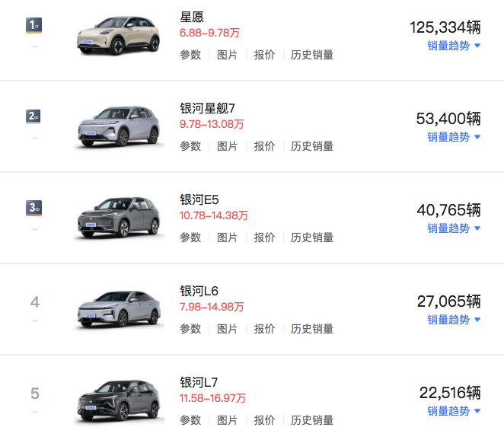The image size is (504, 440).
Task: Click the 2nd place rank badge icon
Action: pos(33,116)
